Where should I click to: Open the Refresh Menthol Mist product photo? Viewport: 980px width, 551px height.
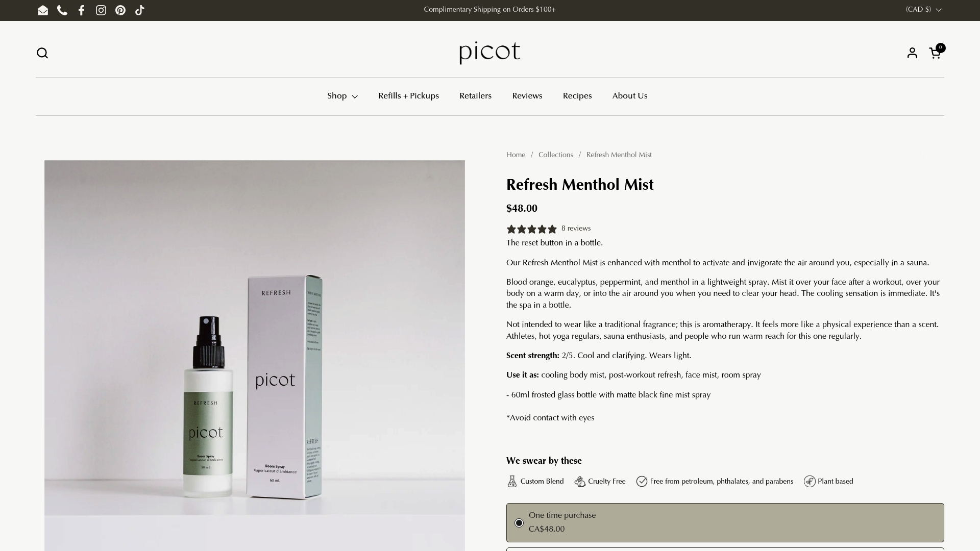255,356
